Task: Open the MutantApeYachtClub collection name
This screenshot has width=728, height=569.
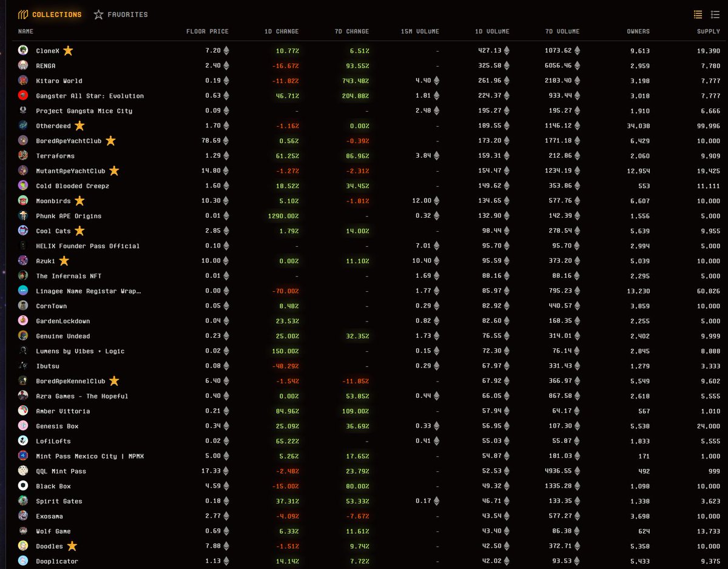Action: [x=70, y=171]
